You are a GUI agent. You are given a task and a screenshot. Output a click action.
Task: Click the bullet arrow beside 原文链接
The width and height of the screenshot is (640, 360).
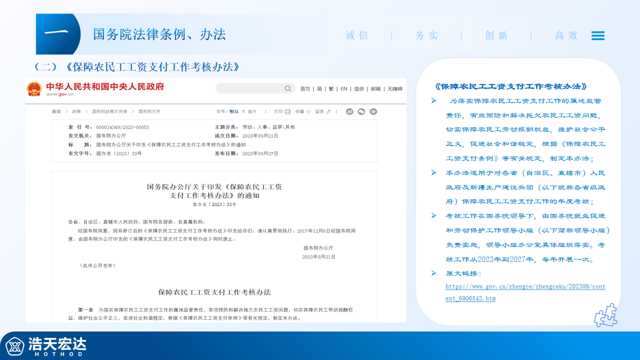(x=433, y=273)
